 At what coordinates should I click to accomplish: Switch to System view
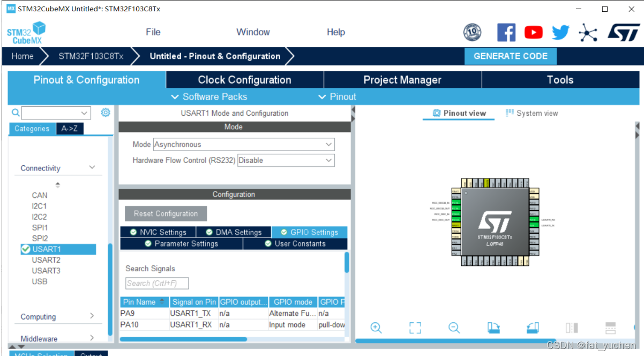tap(531, 113)
